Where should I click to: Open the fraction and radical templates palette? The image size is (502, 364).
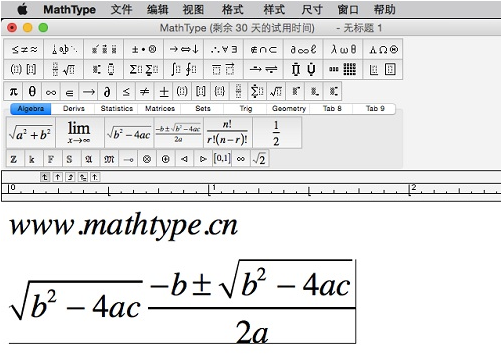pos(64,70)
